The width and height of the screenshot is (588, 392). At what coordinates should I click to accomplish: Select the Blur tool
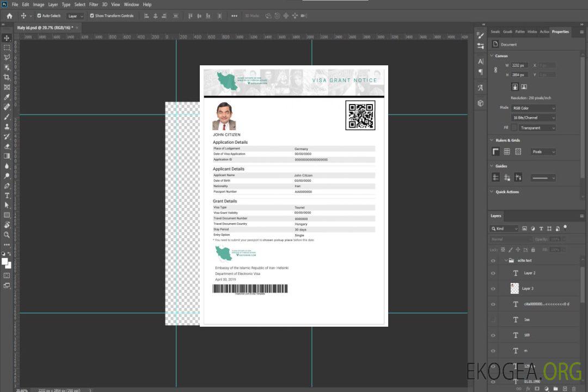(x=7, y=166)
